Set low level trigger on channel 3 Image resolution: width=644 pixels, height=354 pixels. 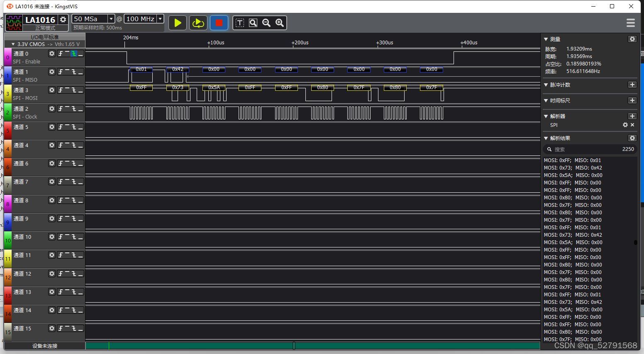80,90
